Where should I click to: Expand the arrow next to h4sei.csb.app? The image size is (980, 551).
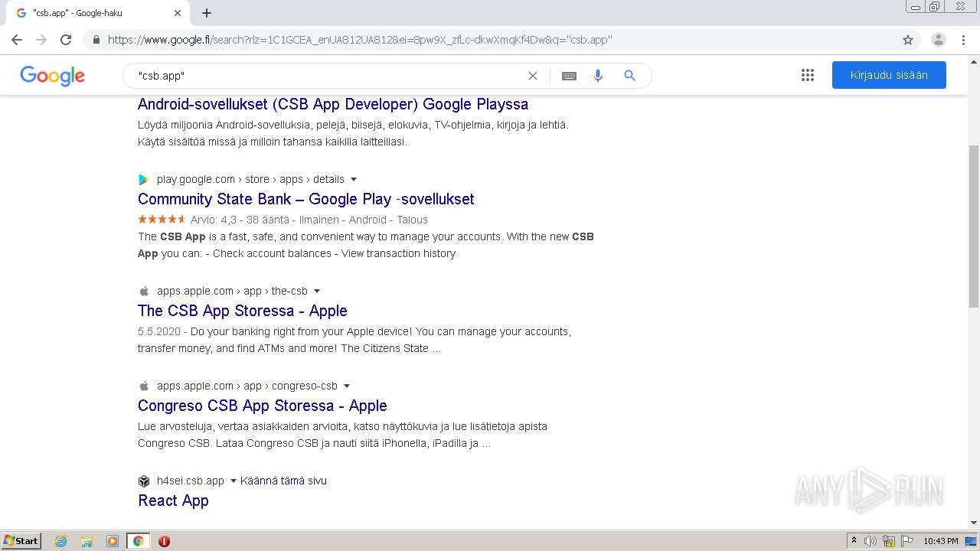(234, 481)
